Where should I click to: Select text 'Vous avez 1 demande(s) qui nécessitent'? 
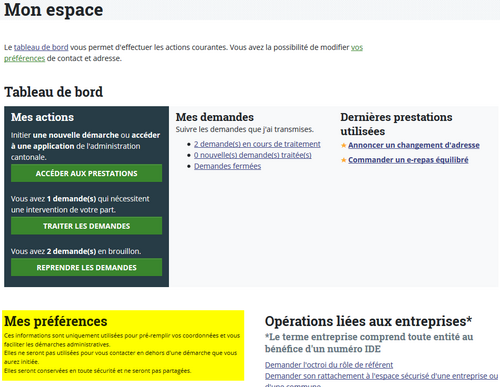pos(80,199)
